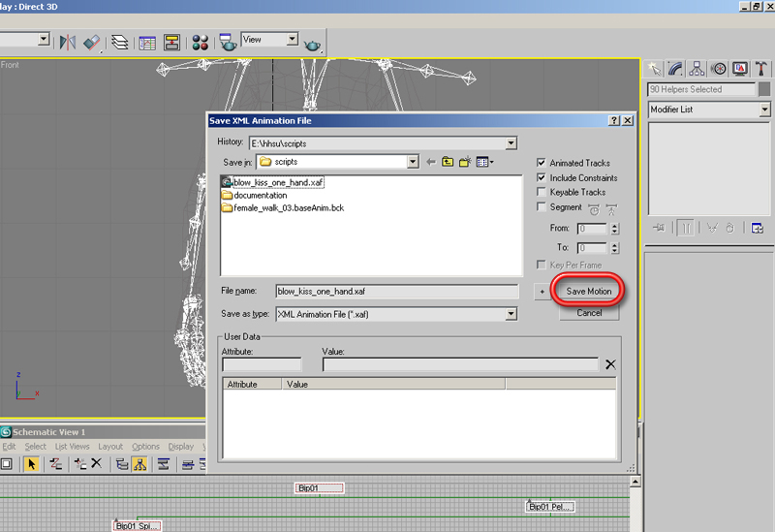The width and height of the screenshot is (775, 532).
Task: Click the Render Scene teapot icon
Action: (228, 43)
